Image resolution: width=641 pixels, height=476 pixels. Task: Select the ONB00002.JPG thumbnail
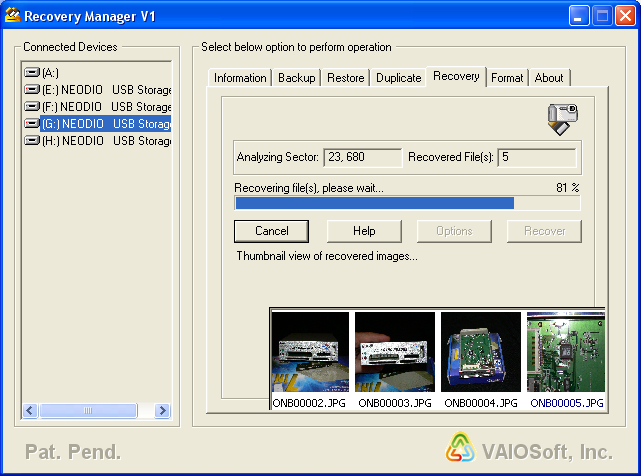310,352
